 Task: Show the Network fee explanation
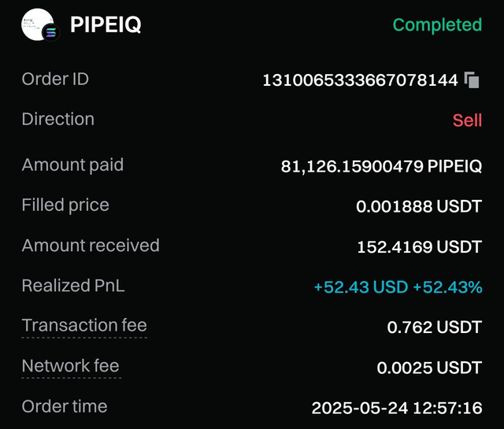coord(70,366)
